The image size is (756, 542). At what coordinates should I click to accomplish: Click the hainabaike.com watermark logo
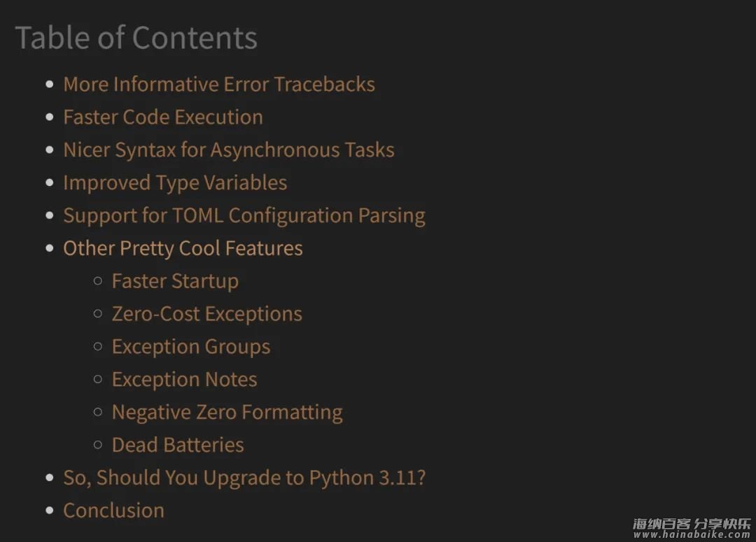click(x=692, y=528)
